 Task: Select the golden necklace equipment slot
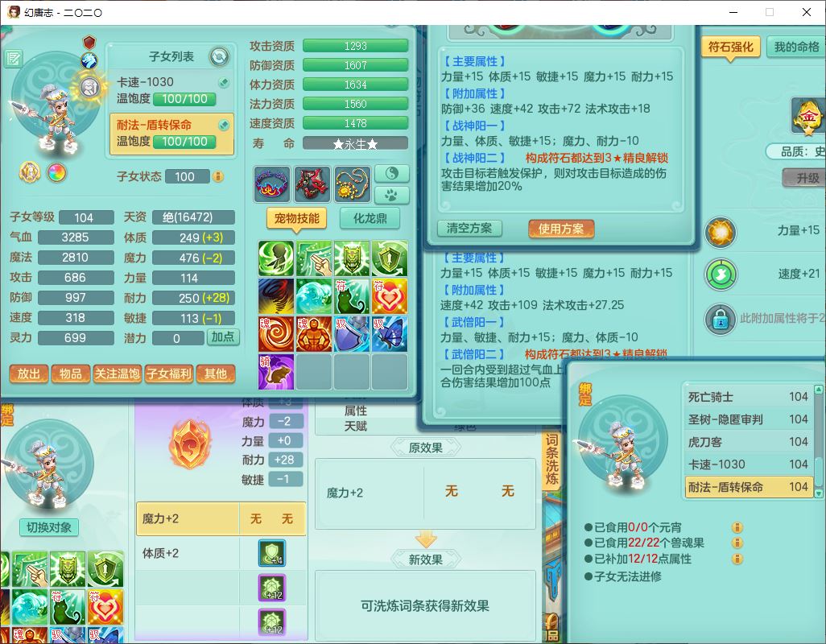[353, 184]
